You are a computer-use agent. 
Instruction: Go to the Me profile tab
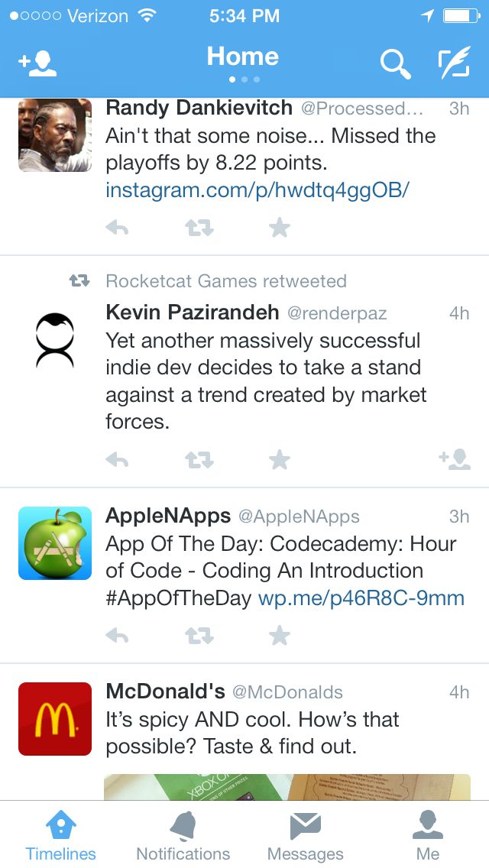pos(428,835)
